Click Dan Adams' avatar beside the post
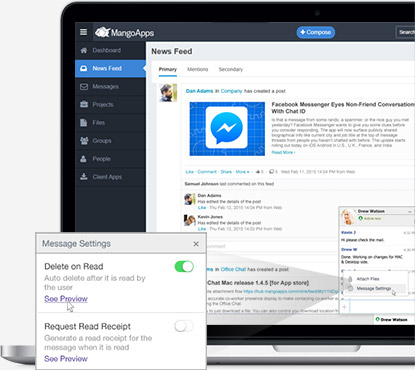 tap(168, 93)
